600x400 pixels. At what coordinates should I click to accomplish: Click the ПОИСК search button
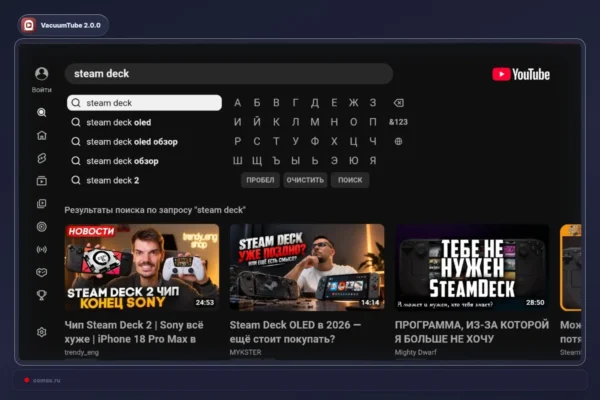[x=350, y=180]
